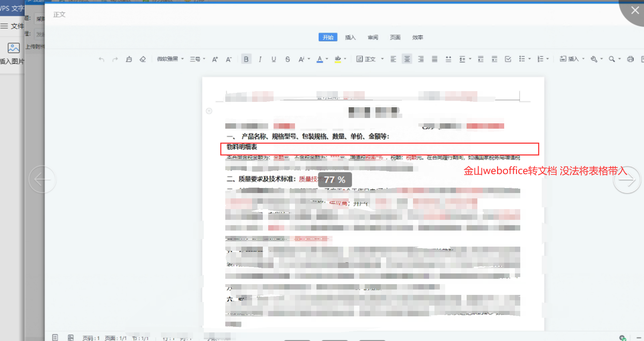Toggle strikethrough formatting

(287, 59)
